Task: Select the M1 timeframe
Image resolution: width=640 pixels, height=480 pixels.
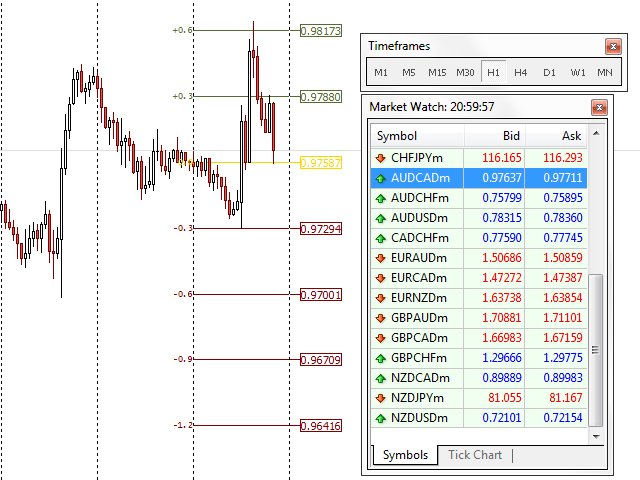Action: coord(381,73)
